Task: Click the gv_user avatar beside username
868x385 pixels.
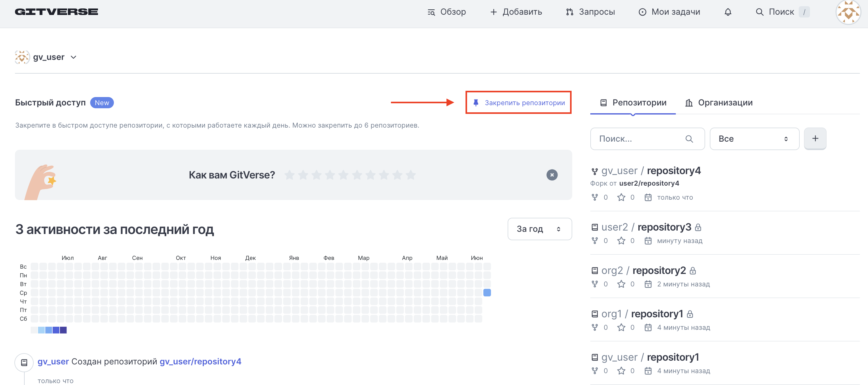Action: point(22,57)
